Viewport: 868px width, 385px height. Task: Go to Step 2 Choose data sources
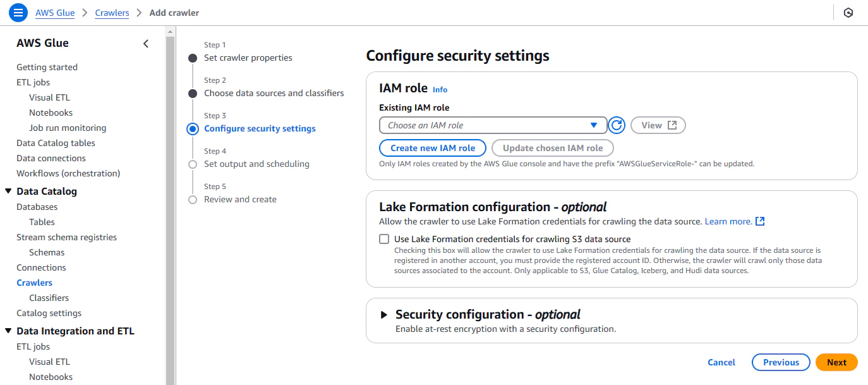274,93
